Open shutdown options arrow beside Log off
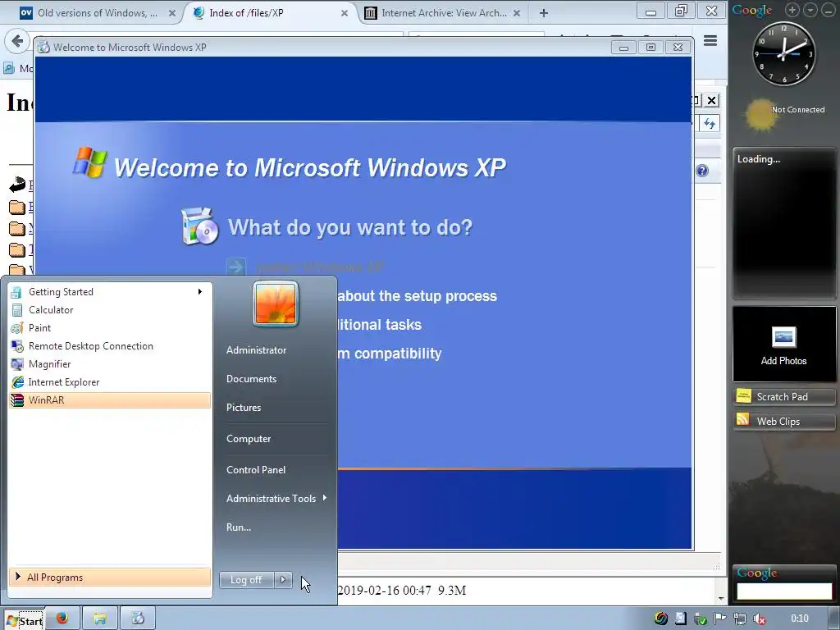This screenshot has height=630, width=840. [x=283, y=580]
